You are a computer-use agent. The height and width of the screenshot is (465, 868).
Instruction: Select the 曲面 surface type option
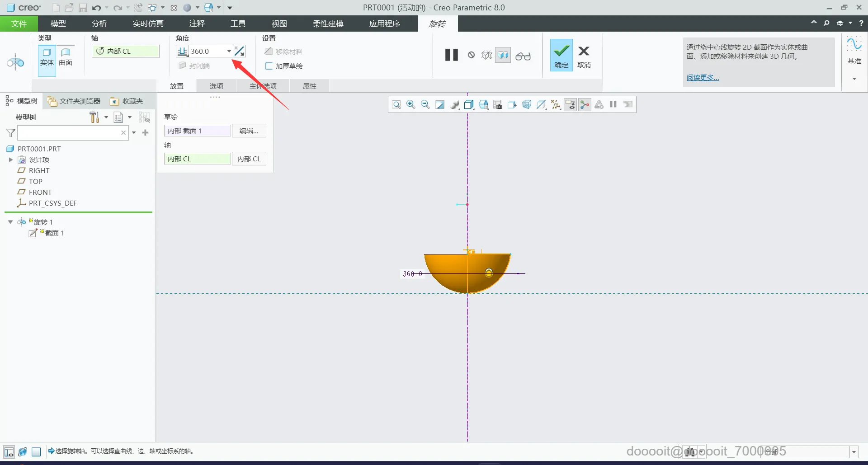coord(66,56)
